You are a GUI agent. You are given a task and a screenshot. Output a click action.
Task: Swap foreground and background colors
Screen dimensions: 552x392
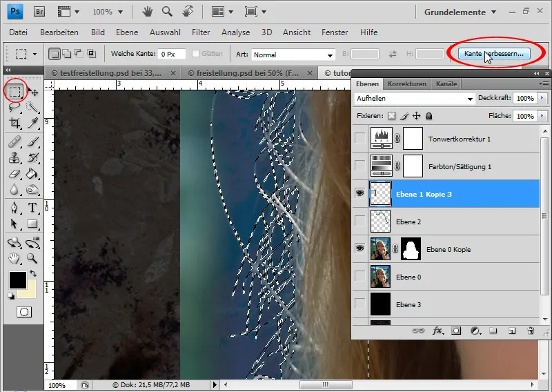pyautogui.click(x=32, y=273)
